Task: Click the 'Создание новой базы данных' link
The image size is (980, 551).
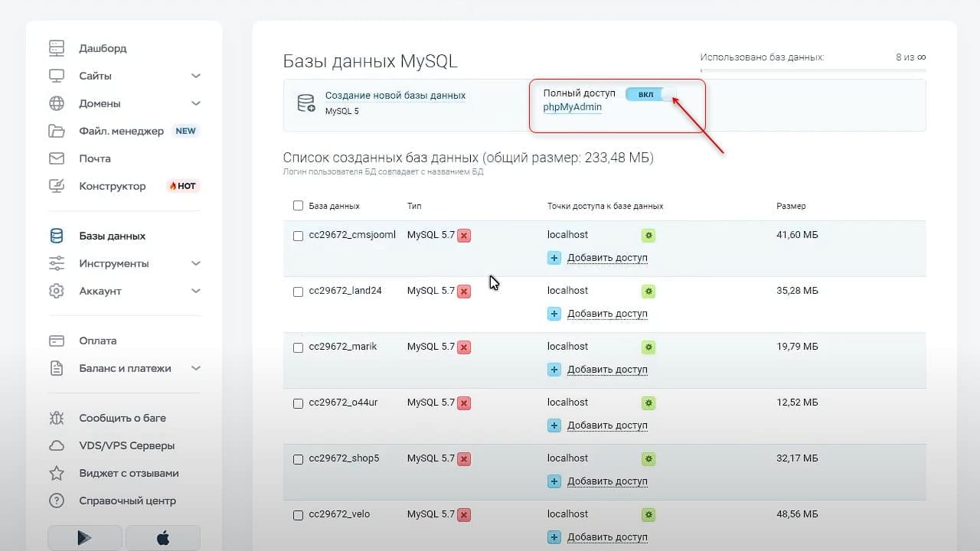Action: tap(395, 96)
